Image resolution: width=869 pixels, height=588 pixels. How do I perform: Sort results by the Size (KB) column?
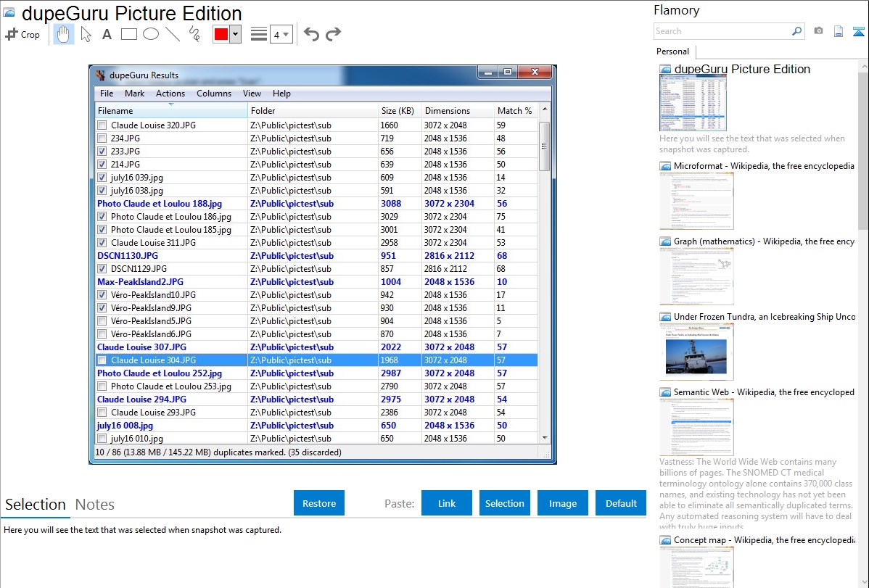point(400,111)
